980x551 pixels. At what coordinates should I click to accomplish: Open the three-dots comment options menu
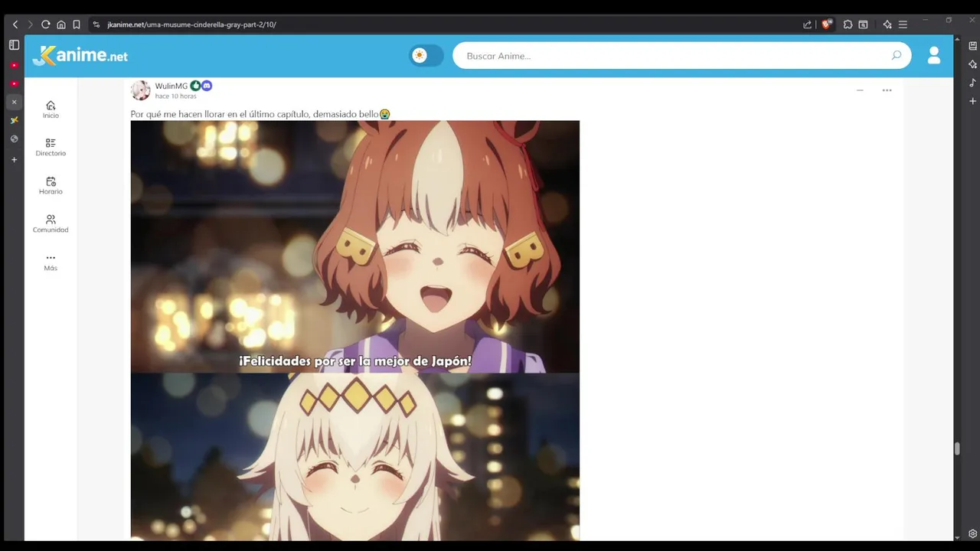887,90
